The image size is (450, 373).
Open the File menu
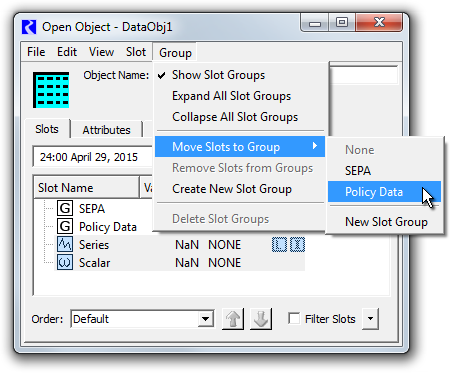pyautogui.click(x=36, y=52)
